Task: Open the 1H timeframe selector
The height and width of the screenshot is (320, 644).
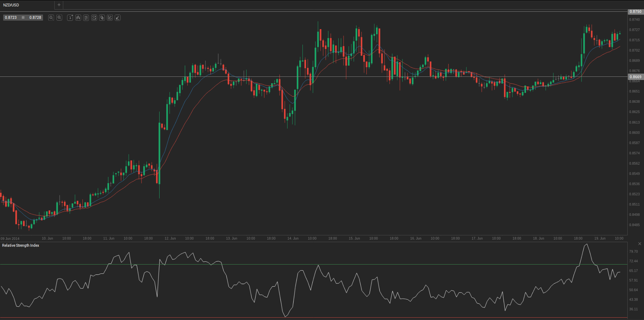Action: (x=70, y=17)
